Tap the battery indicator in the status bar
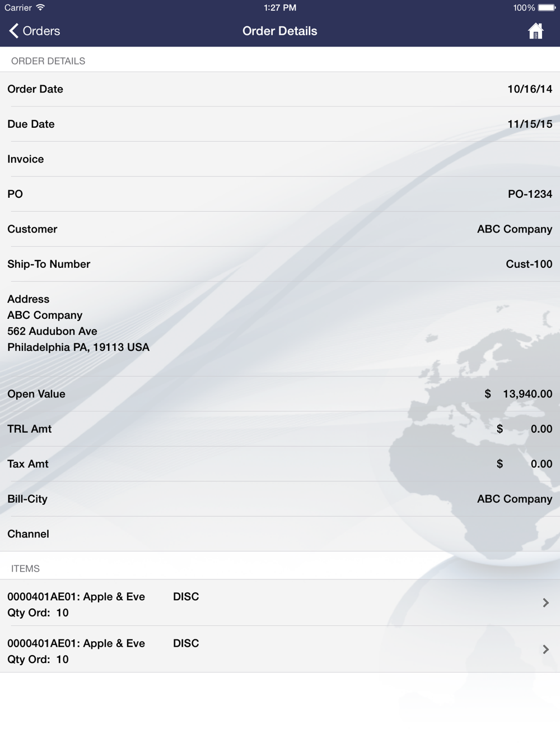 tap(547, 8)
